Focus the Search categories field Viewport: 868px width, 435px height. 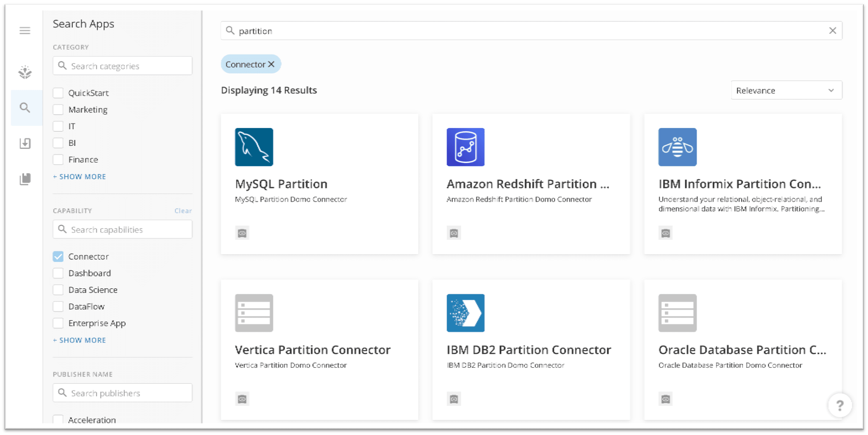tap(122, 66)
